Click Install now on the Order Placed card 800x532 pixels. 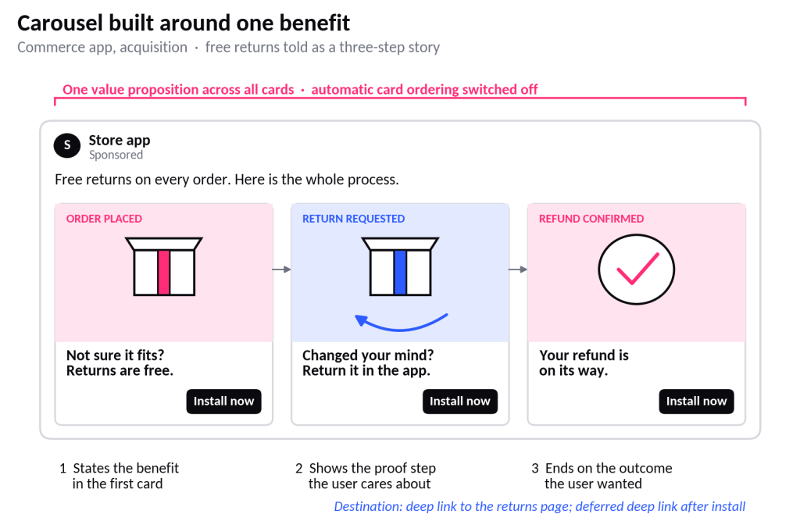click(223, 402)
